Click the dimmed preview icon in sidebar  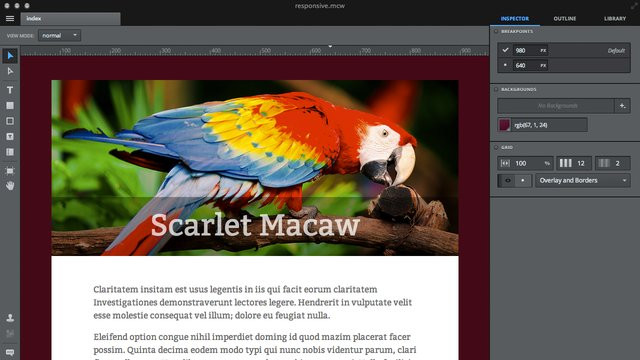(x=10, y=333)
